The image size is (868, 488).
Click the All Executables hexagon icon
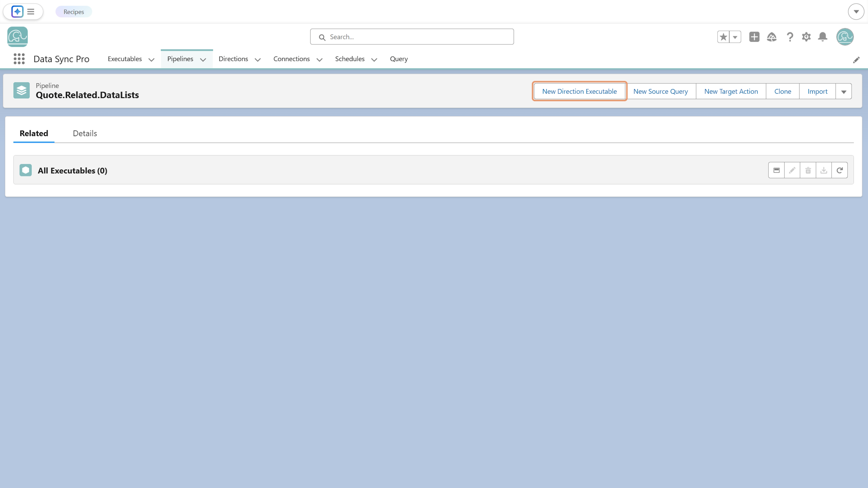26,170
